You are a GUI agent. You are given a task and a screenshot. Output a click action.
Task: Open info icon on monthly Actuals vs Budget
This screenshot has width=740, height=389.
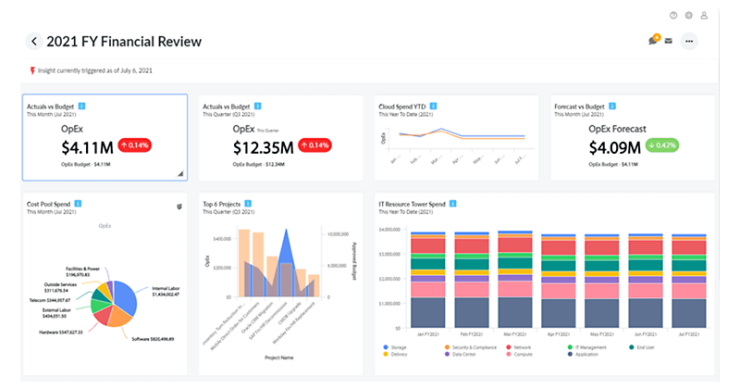coord(82,106)
